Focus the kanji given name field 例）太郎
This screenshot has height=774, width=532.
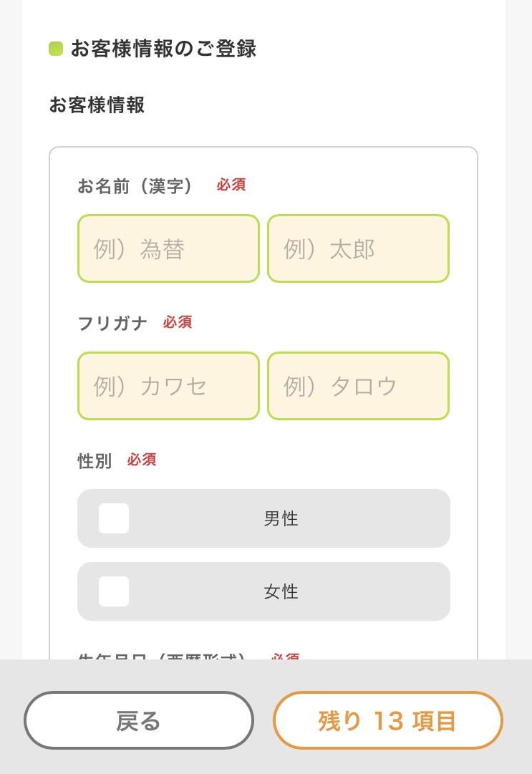[x=358, y=248]
